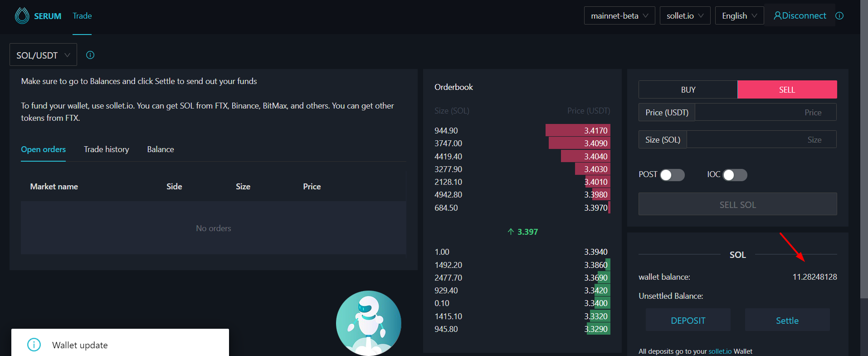Open the SOL/USDT market dropdown
The image size is (868, 356).
[x=43, y=55]
